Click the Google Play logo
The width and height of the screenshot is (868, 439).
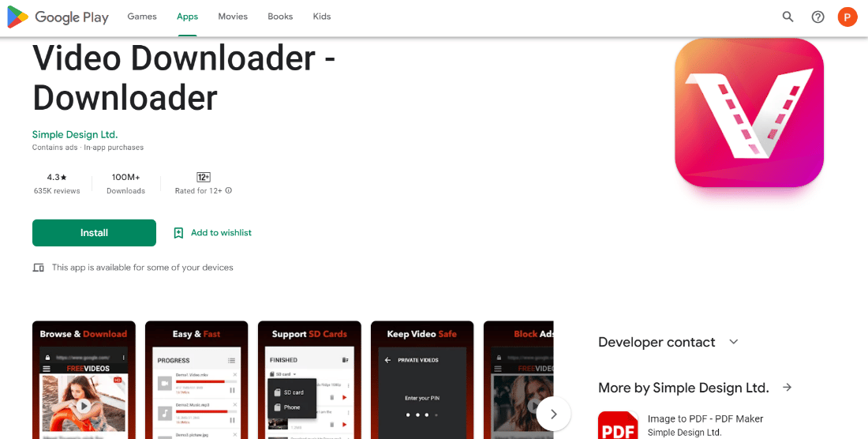[x=58, y=17]
